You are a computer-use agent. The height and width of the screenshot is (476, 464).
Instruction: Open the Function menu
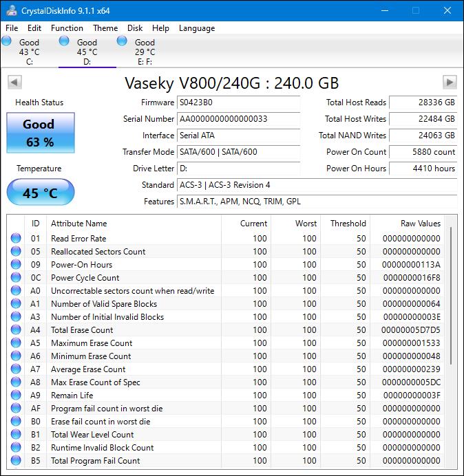point(67,28)
